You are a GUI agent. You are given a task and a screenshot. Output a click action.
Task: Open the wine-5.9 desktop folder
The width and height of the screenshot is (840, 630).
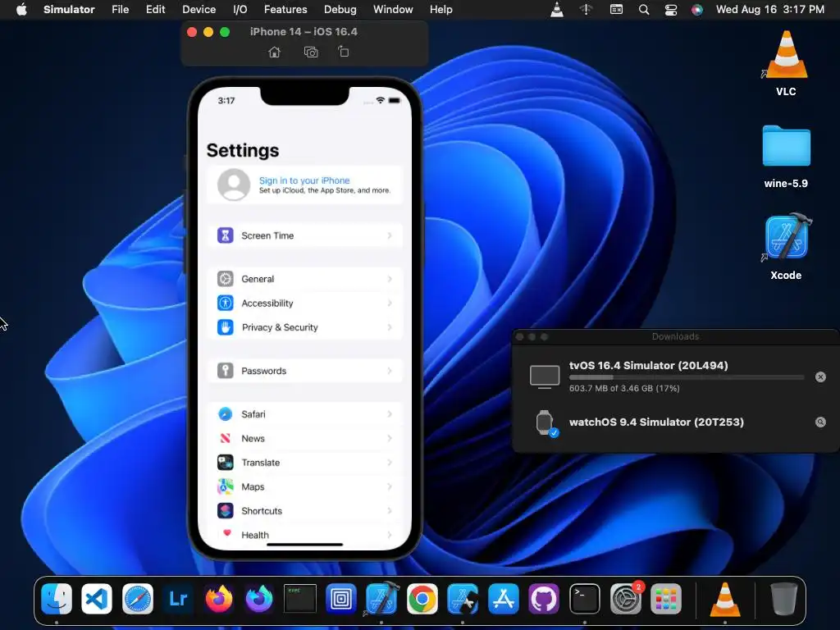click(786, 156)
